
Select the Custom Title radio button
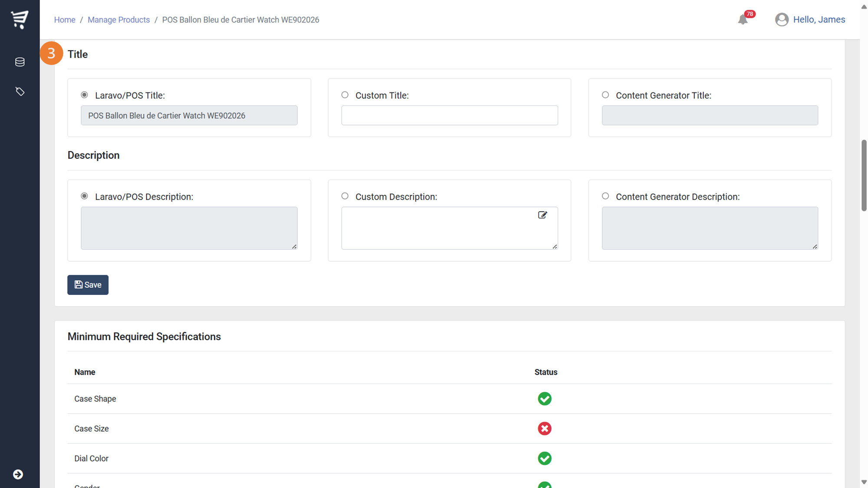[345, 95]
